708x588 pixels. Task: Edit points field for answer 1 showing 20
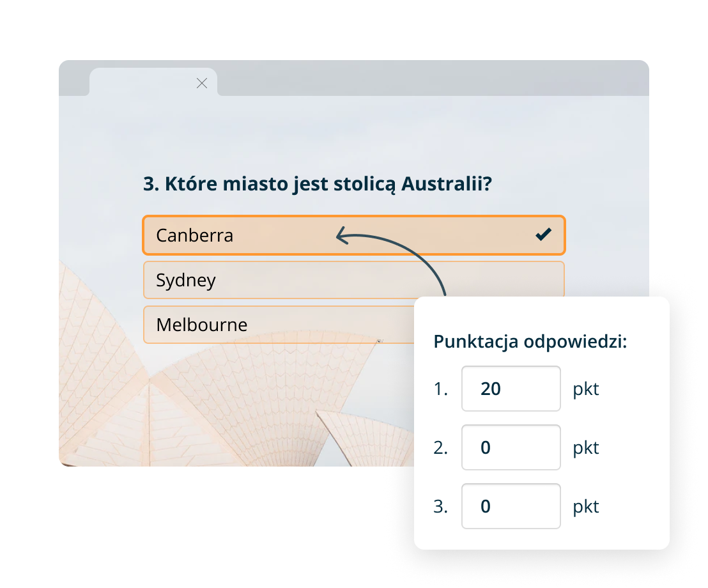pyautogui.click(x=511, y=389)
